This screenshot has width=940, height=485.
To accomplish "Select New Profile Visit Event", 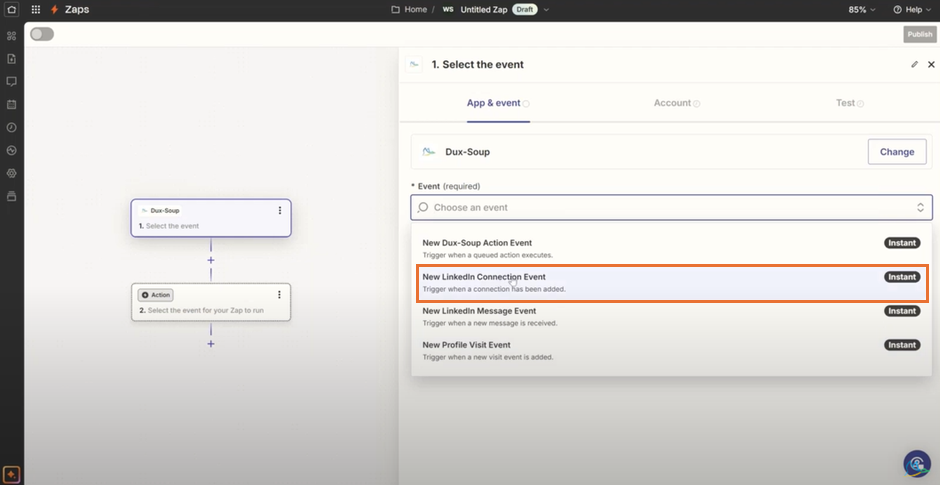I will pyautogui.click(x=671, y=351).
